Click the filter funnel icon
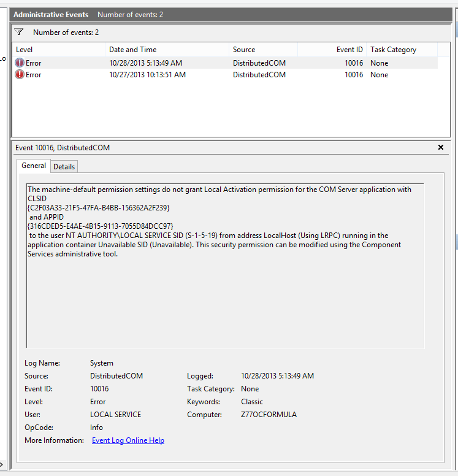The image size is (458, 476). [x=19, y=32]
